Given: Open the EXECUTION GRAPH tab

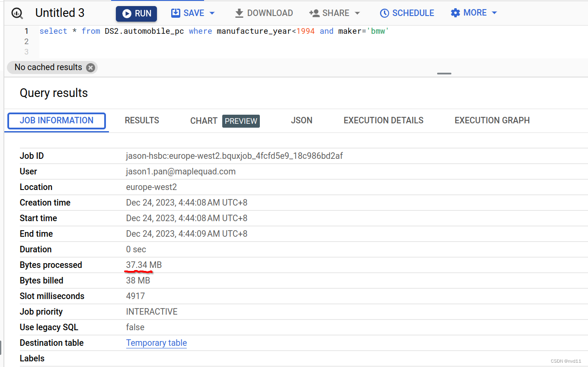Looking at the screenshot, I should (492, 121).
